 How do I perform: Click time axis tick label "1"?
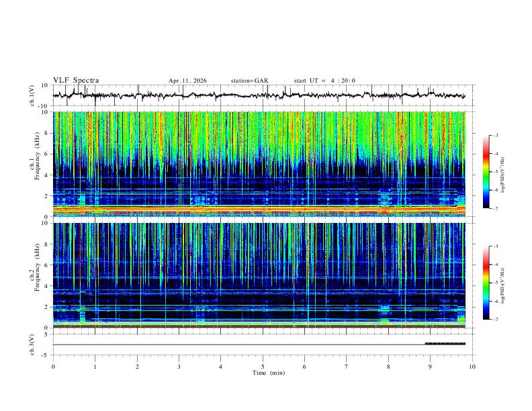[95, 367]
